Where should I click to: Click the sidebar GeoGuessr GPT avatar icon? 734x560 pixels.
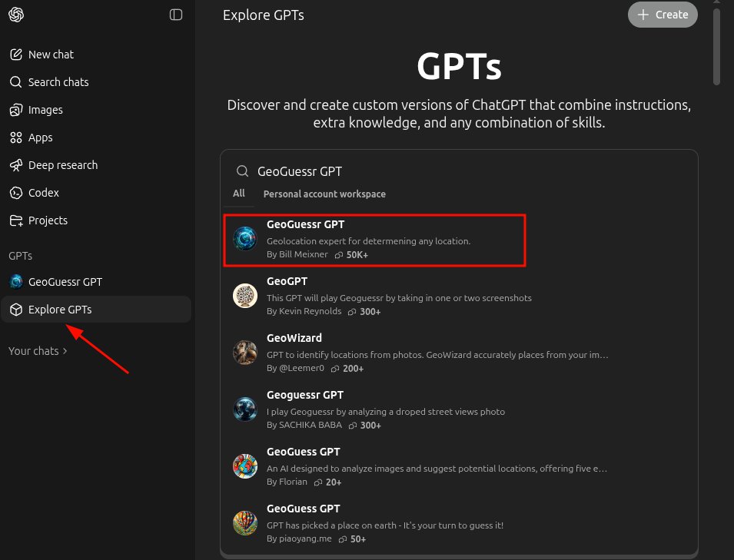coord(16,282)
